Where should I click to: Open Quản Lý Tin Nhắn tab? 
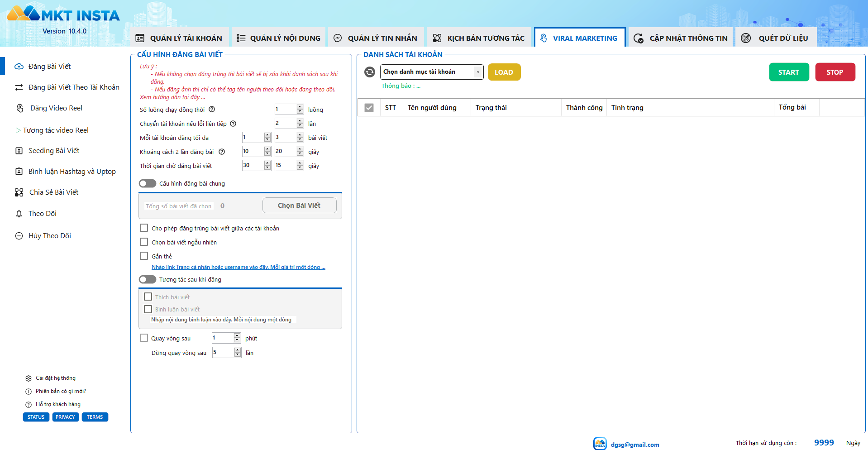pos(376,38)
